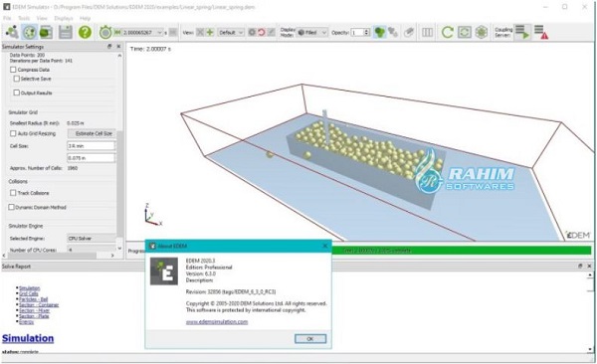Open the Analyst mode icon
597x364 pixels.
pyautogui.click(x=46, y=33)
